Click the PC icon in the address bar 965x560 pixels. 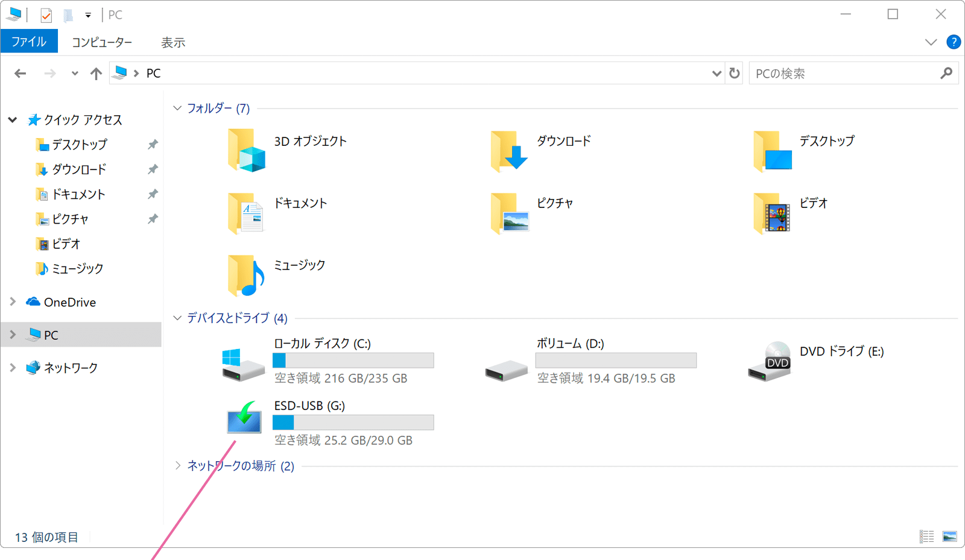pos(120,73)
